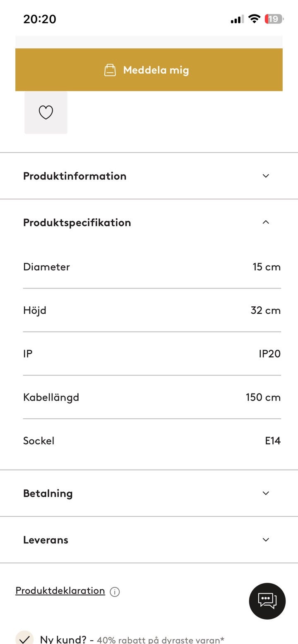
Task: Open the Produktdeklaration link
Action: 60,591
